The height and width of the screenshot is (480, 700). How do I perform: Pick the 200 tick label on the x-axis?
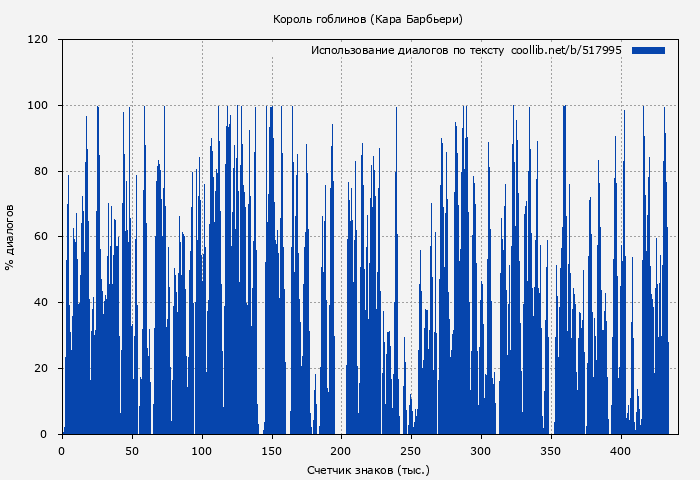[342, 450]
